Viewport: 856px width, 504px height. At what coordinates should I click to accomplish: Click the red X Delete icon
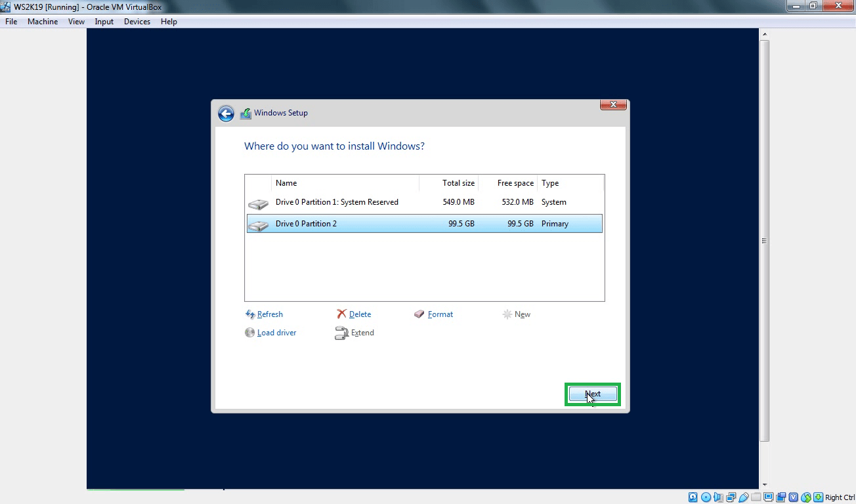341,314
